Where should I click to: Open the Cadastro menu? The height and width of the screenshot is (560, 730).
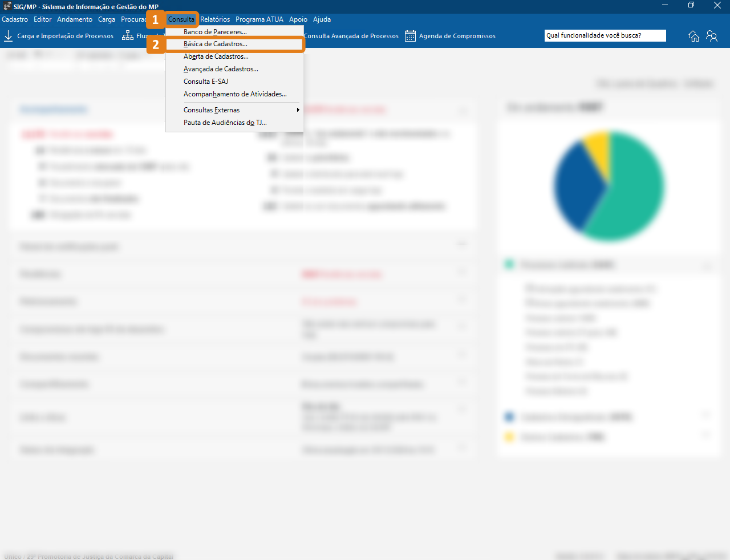point(15,19)
